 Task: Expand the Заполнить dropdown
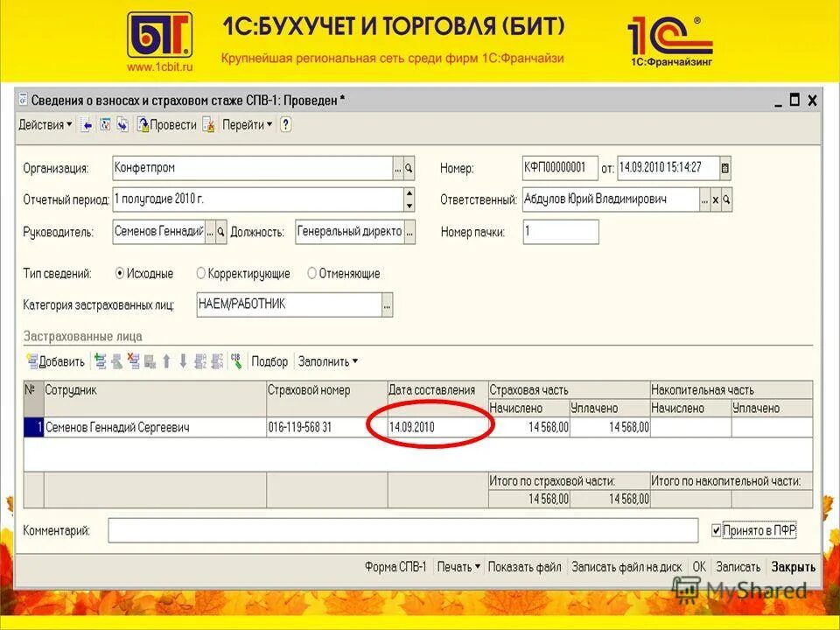pyautogui.click(x=328, y=361)
